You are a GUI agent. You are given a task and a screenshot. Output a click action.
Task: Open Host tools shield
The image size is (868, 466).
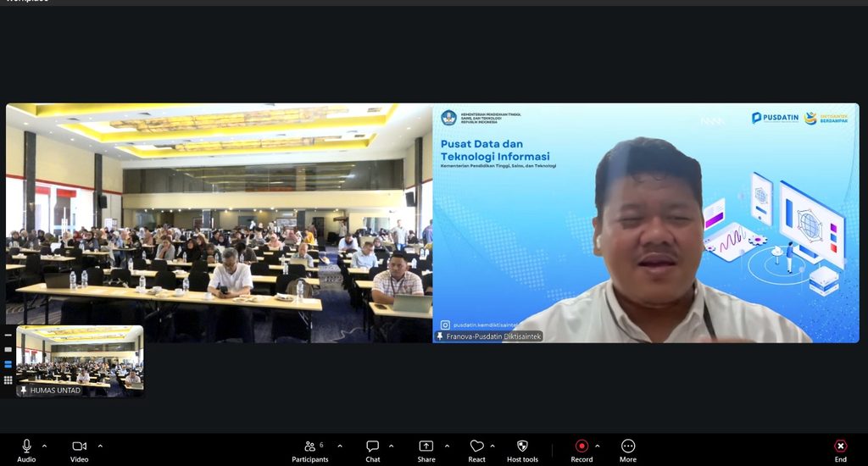(x=522, y=451)
